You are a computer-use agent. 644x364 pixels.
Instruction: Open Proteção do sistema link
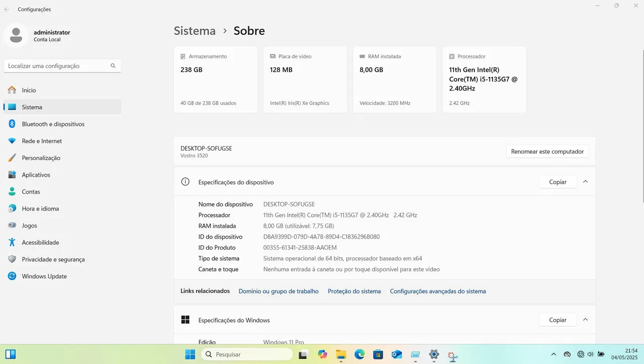354,291
